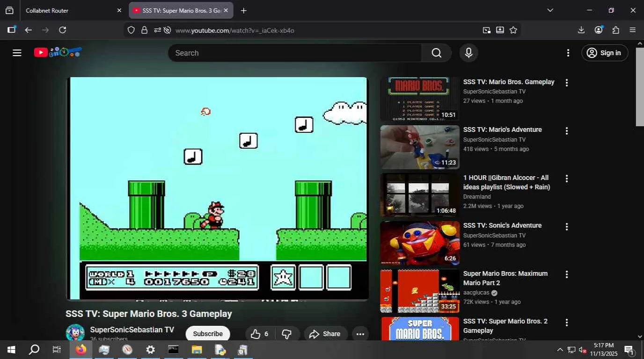The image size is (644, 359).
Task: Click the page vertical scrollbar thumb
Action: [x=640, y=86]
